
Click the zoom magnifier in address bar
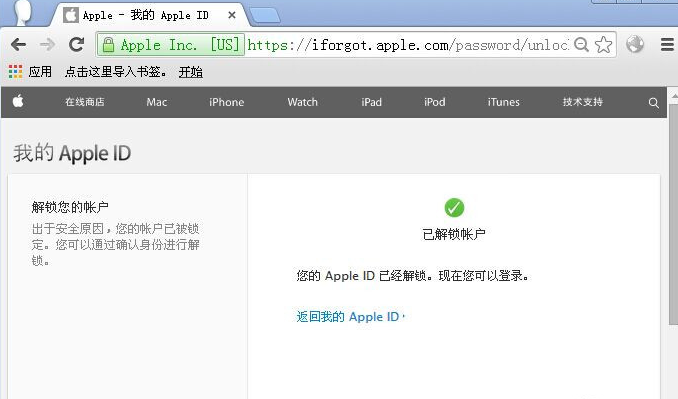[x=581, y=44]
